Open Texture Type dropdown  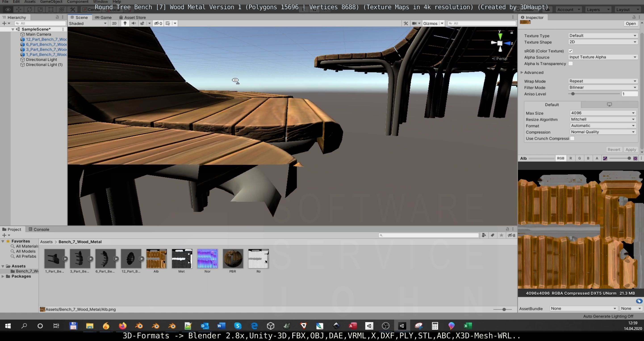pos(602,35)
